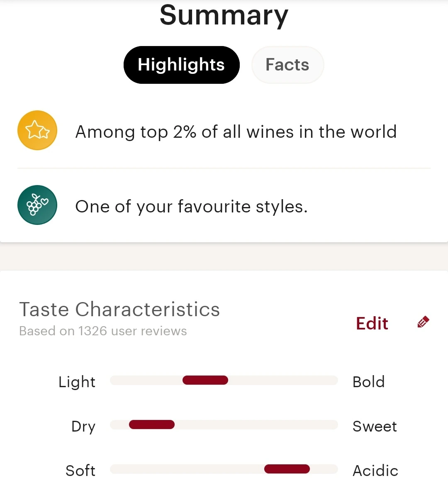Image resolution: width=448 pixels, height=500 pixels.
Task: Switch to the Highlights tab
Action: [x=182, y=65]
